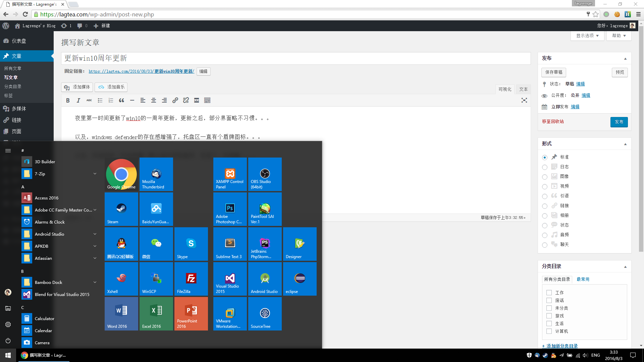Insert a bulleted list in editor
The height and width of the screenshot is (362, 644).
(x=100, y=100)
